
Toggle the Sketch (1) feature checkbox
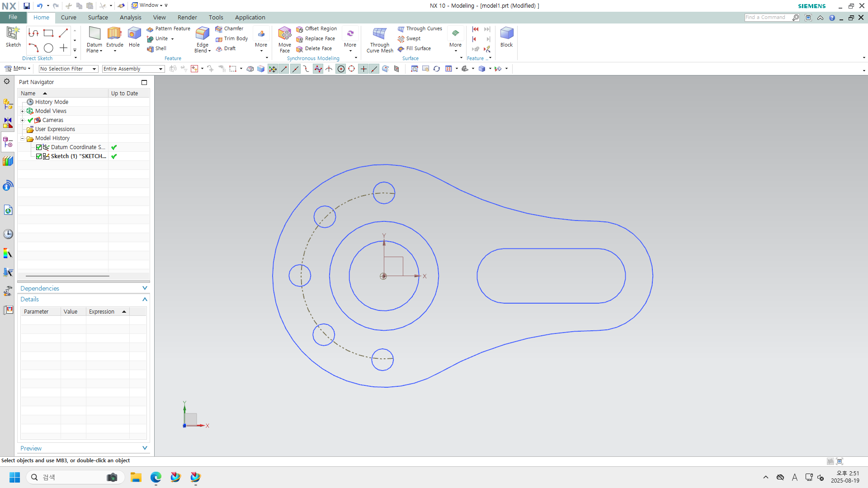[39, 156]
